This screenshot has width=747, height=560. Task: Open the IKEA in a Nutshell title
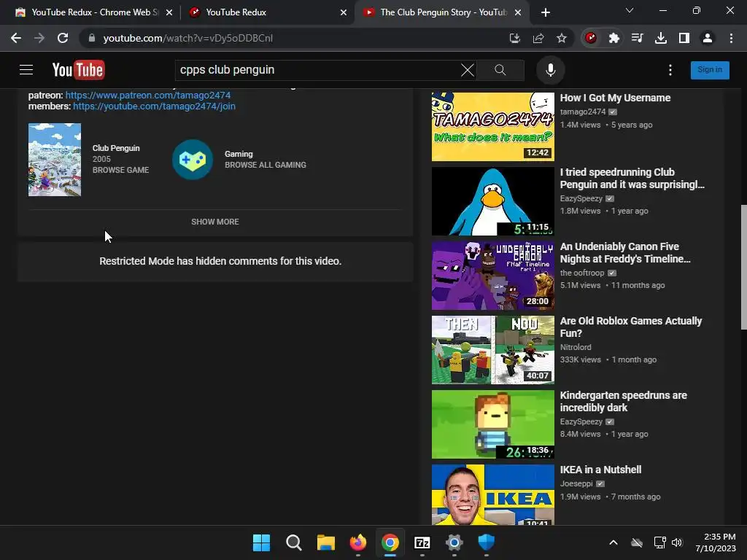pyautogui.click(x=600, y=470)
